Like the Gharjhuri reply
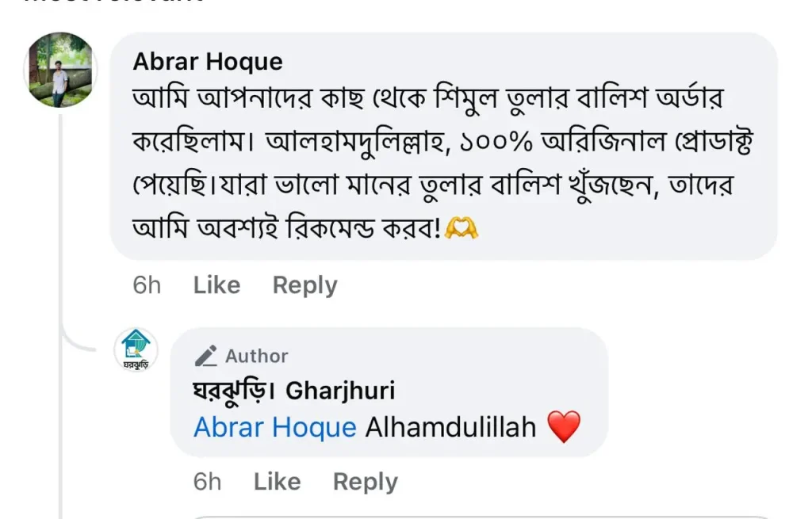 point(277,482)
